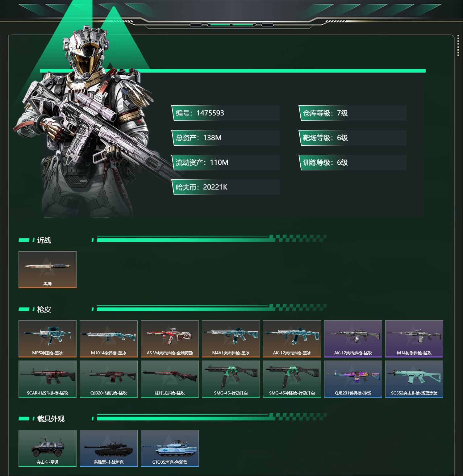Open the 杠杆式步枪-猛攻 rifle skin
The image size is (463, 476).
[170, 379]
